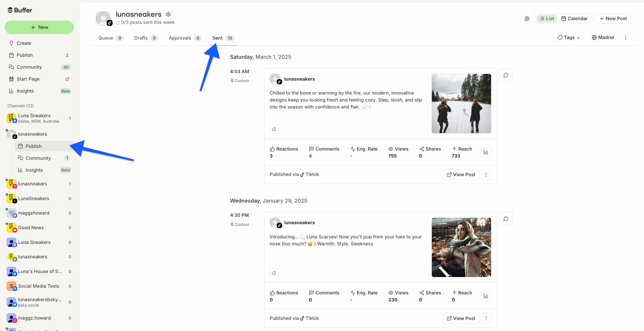Select the maggzhoward Mastodon channel
The image size is (644, 331).
39,213
